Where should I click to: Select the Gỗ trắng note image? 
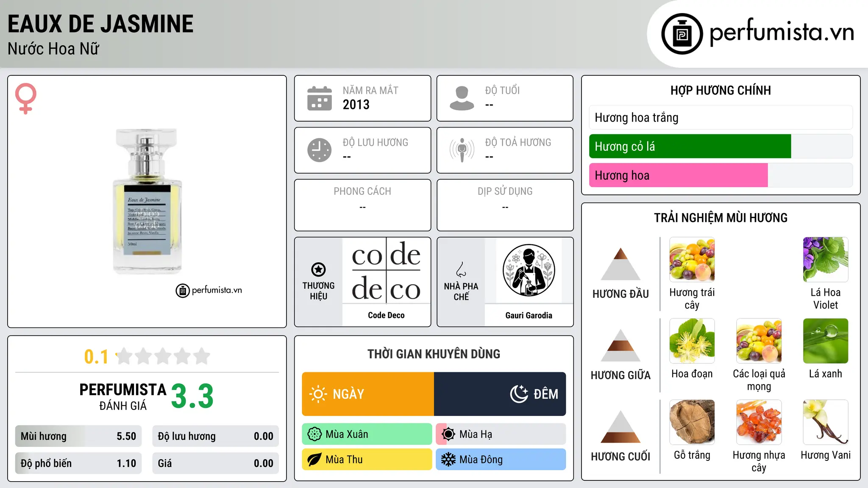(692, 422)
